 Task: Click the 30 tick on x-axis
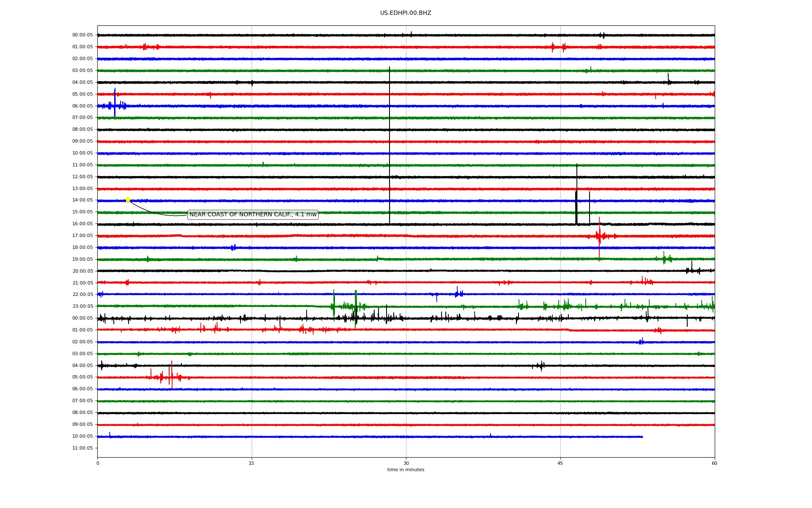pos(406,463)
